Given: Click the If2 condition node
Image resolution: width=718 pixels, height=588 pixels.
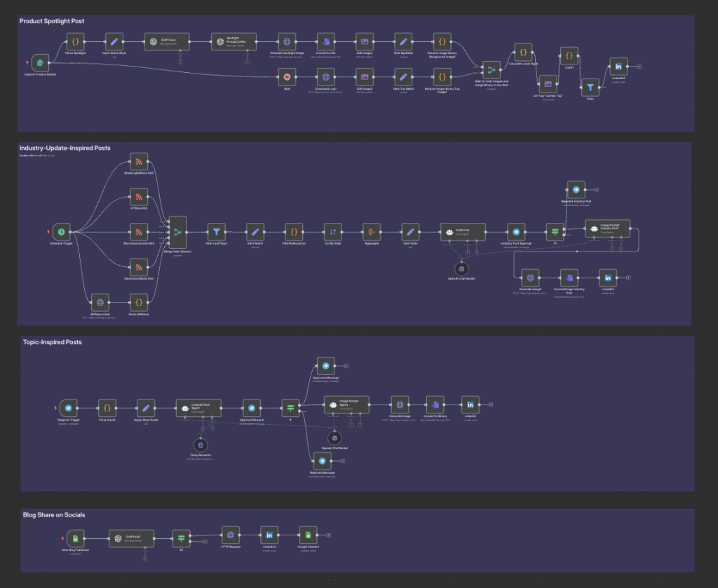Looking at the screenshot, I should tap(182, 538).
